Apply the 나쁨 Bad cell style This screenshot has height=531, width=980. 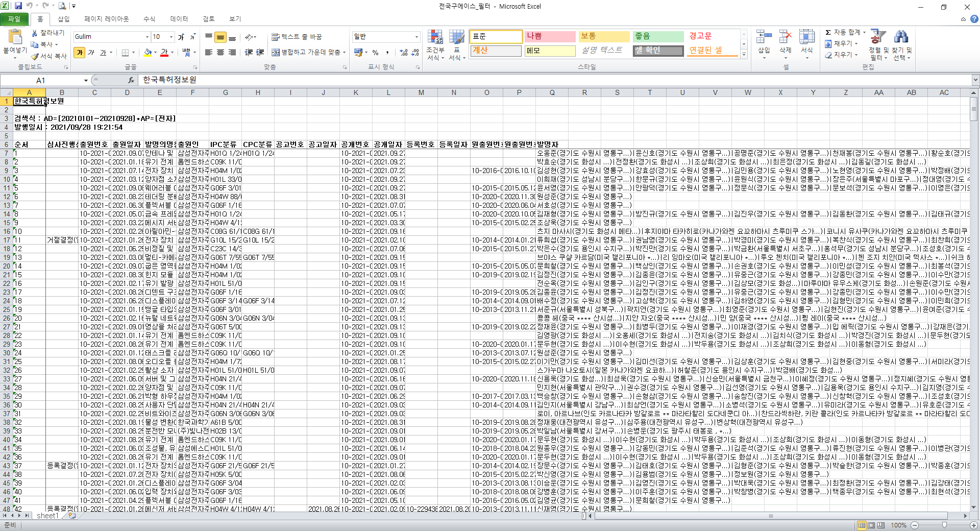[x=550, y=37]
